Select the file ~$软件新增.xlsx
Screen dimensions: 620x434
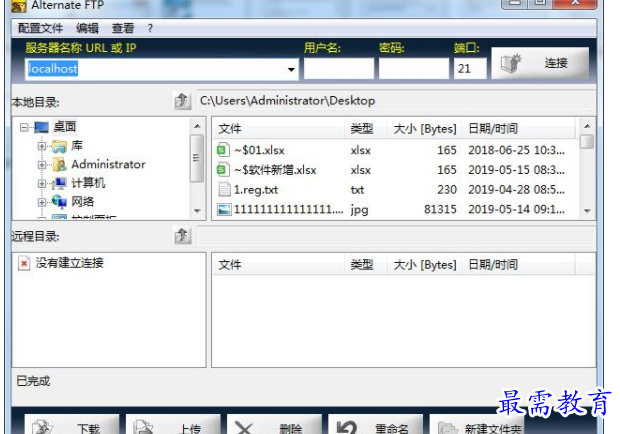pos(275,170)
